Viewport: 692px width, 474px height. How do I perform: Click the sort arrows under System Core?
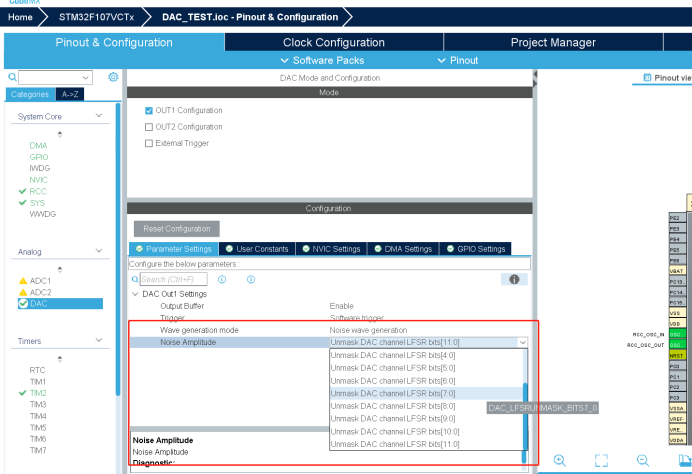click(x=60, y=134)
